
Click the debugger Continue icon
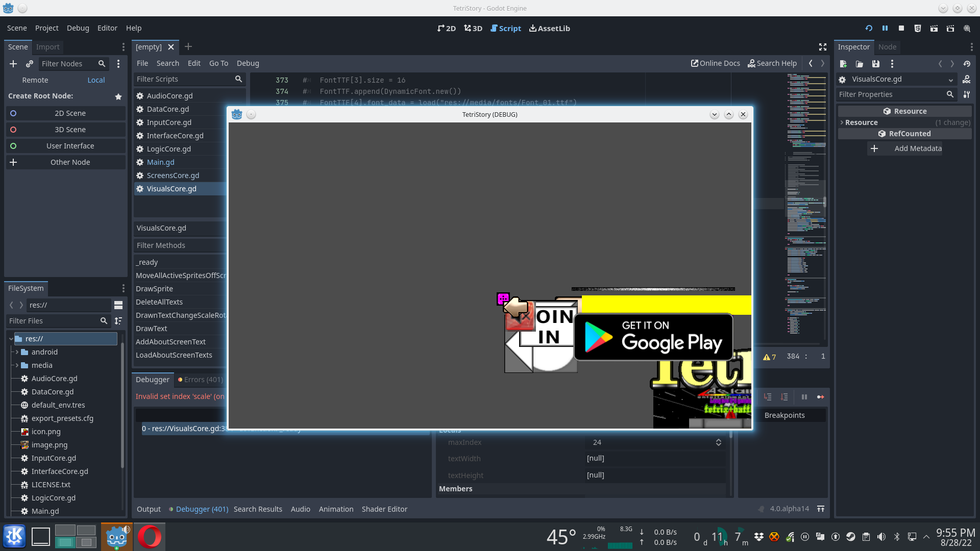point(821,397)
